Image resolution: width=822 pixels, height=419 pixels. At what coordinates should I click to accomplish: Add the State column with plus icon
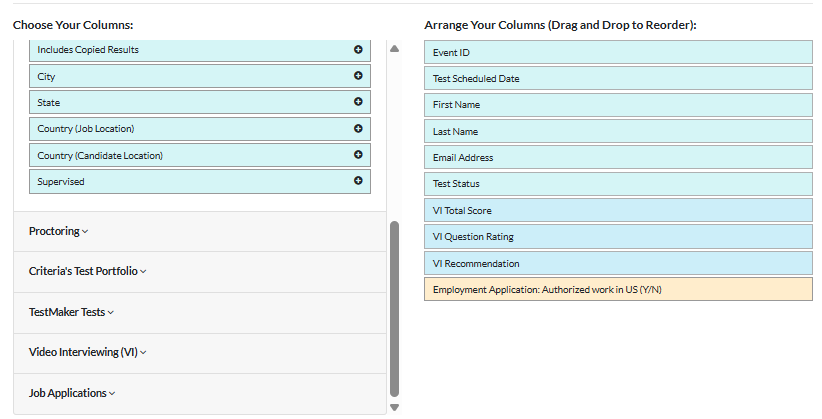(x=358, y=101)
